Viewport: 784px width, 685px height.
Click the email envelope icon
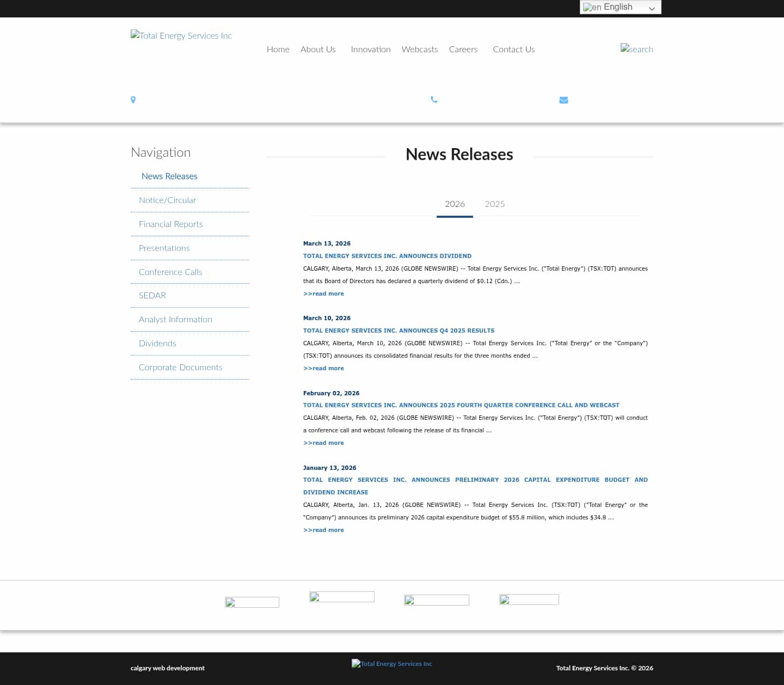click(x=563, y=100)
